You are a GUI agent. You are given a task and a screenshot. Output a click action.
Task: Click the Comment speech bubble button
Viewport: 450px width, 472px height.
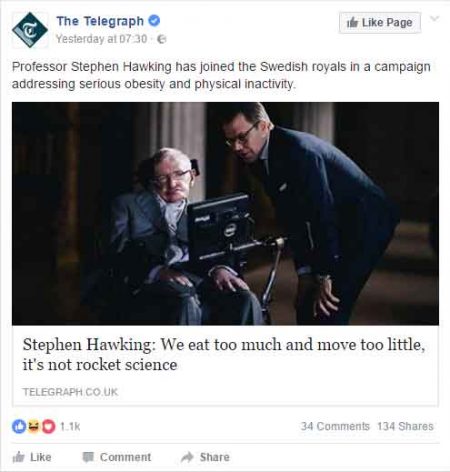[x=117, y=457]
